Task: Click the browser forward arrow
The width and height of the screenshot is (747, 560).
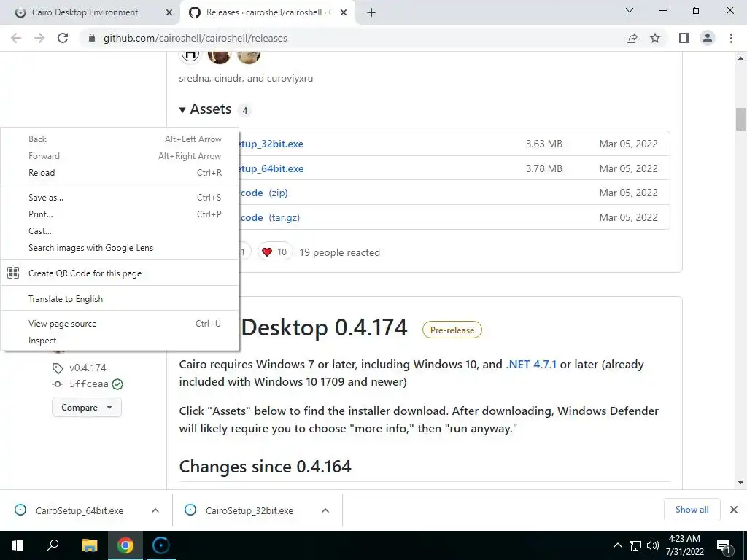Action: coord(39,38)
